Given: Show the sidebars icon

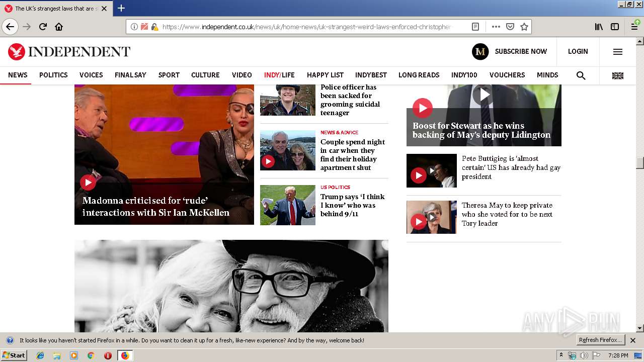Looking at the screenshot, I should click(x=615, y=27).
